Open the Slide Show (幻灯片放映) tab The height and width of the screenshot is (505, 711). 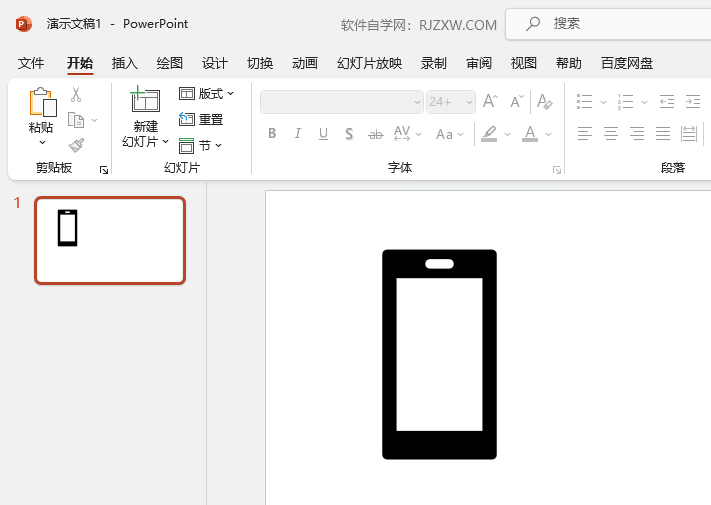(370, 63)
